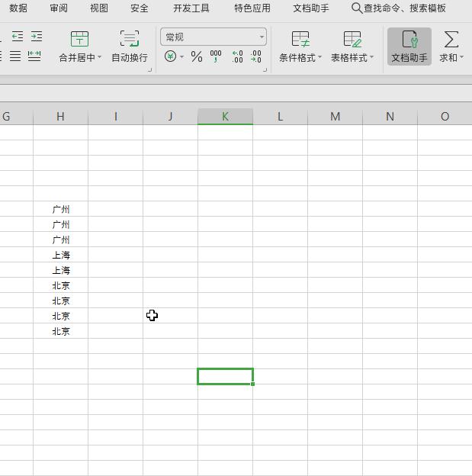Click the decrease indent icon
Viewport: 472px width, 476px height.
18,37
